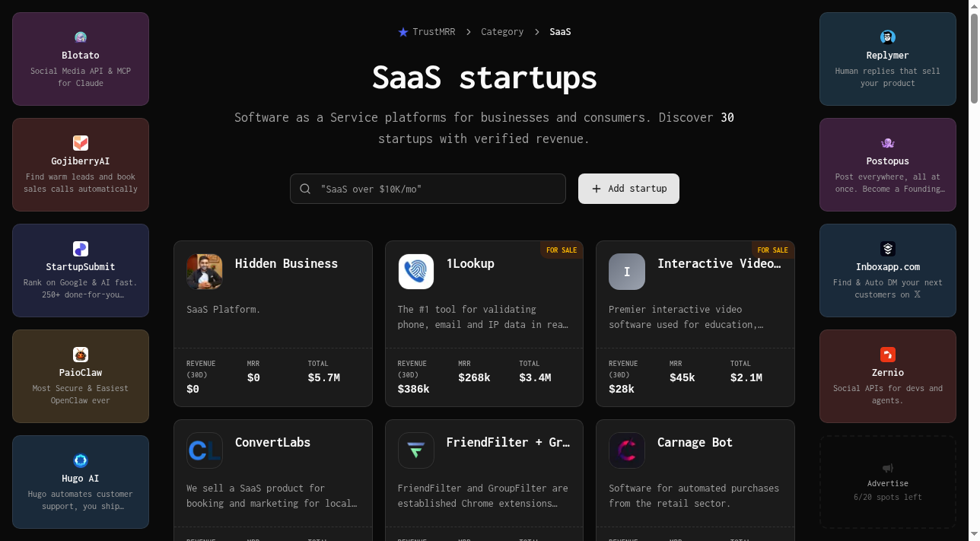The image size is (980, 541).
Task: Click 1Lookup total revenue $3.4M
Action: tap(535, 377)
